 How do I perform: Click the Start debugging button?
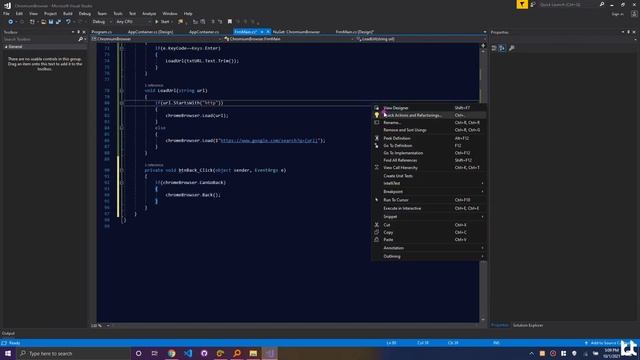[x=162, y=22]
